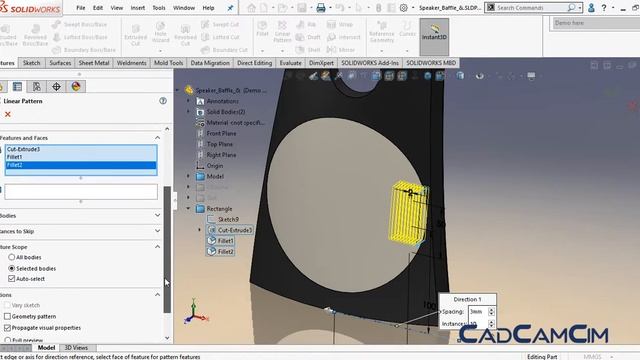Image resolution: width=640 pixels, height=360 pixels.
Task: Select the Selected bodies radio button
Action: (x=11, y=268)
